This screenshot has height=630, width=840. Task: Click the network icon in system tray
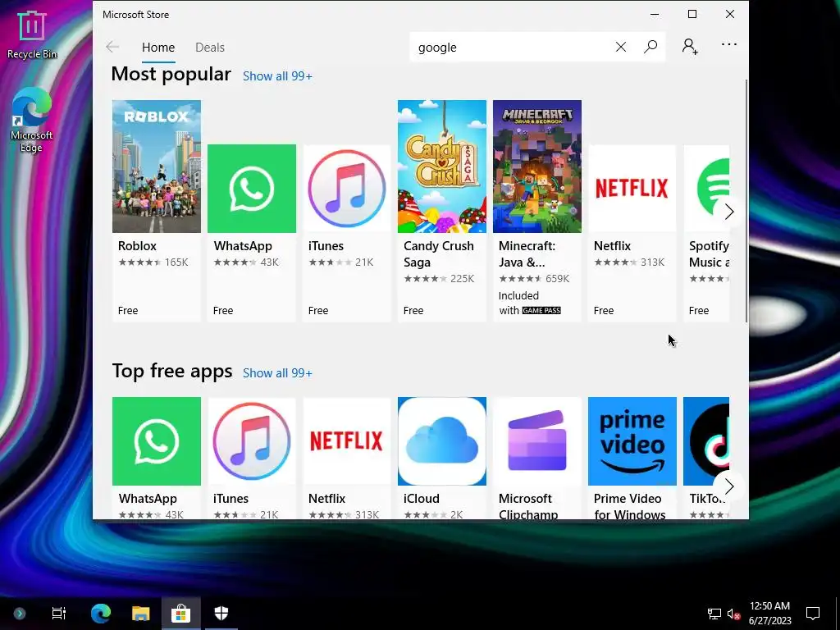[x=714, y=614]
